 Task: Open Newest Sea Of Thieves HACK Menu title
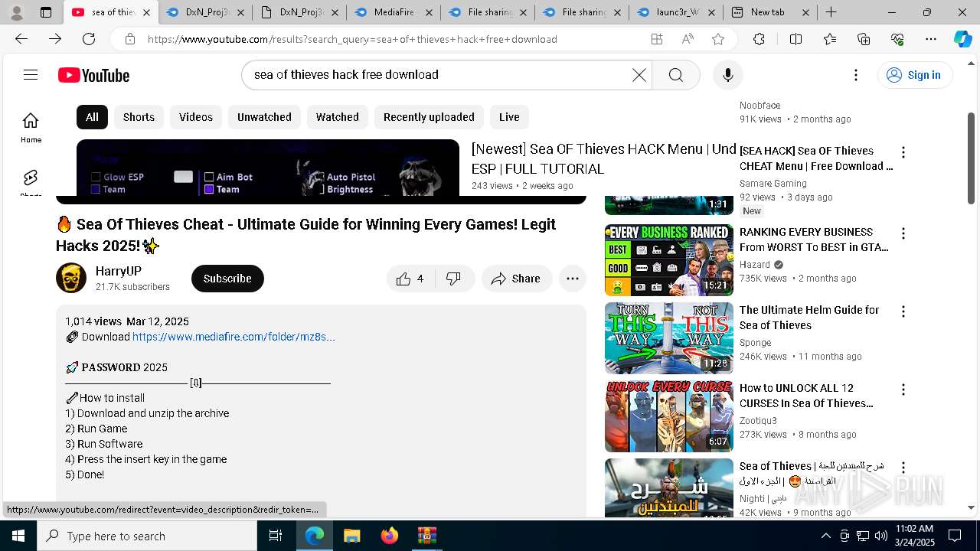[603, 158]
